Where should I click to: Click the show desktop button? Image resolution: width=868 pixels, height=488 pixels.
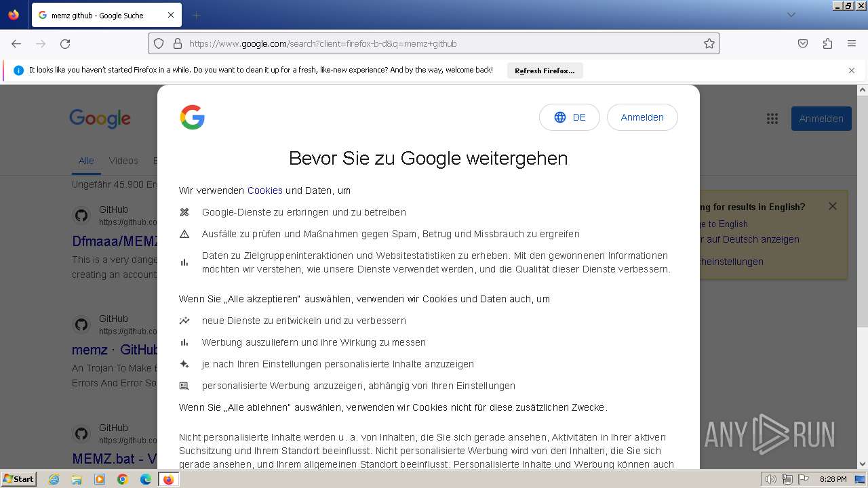[x=860, y=479]
